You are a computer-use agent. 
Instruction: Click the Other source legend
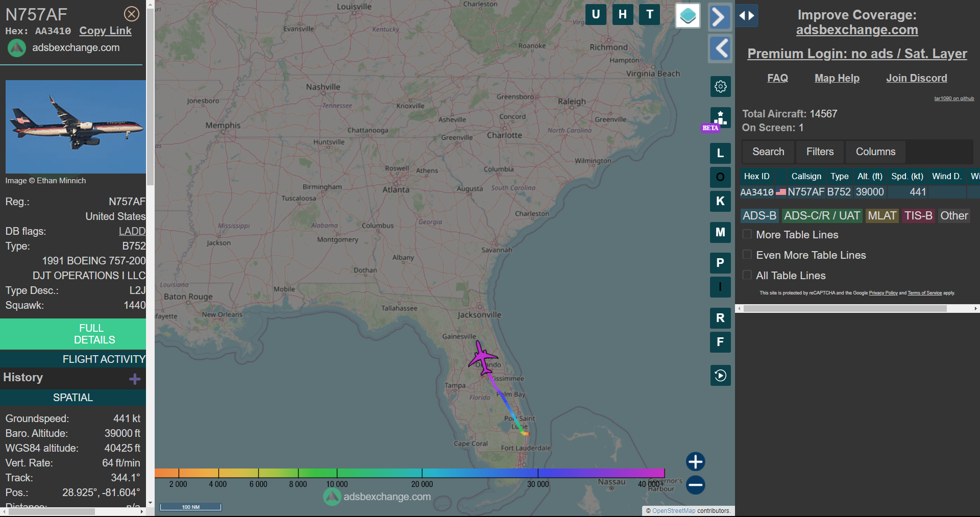tap(954, 216)
